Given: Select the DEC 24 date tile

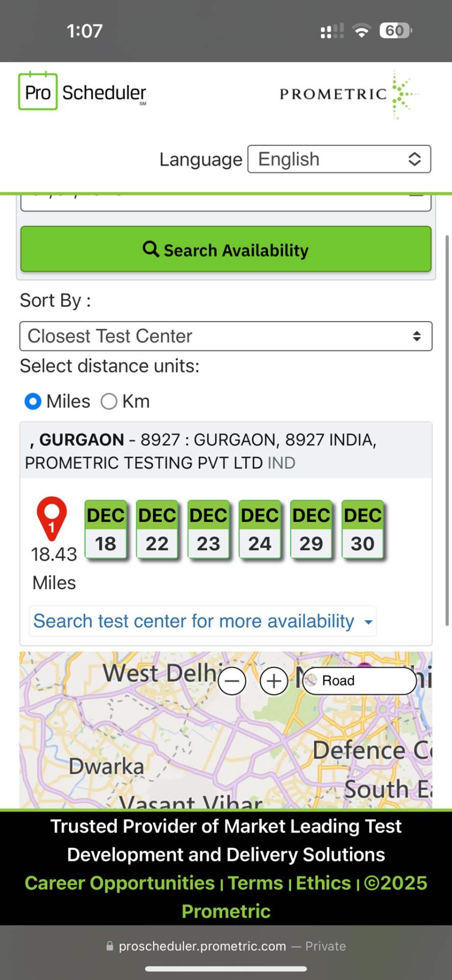Looking at the screenshot, I should [x=260, y=530].
